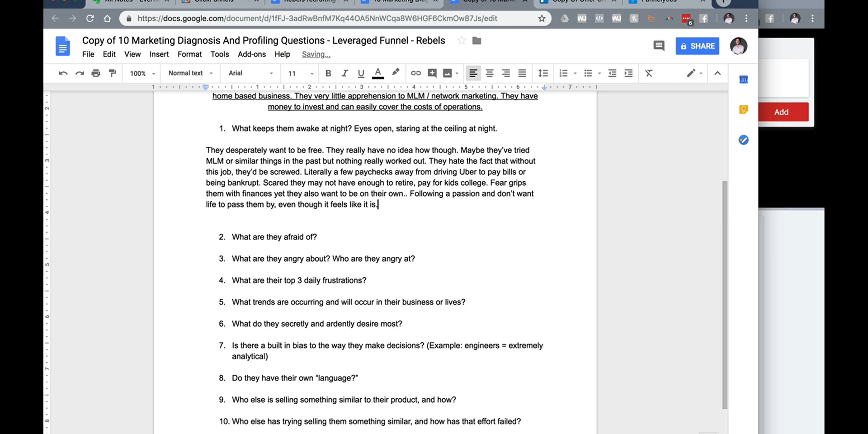Add a comment from the toolbar

tap(432, 73)
